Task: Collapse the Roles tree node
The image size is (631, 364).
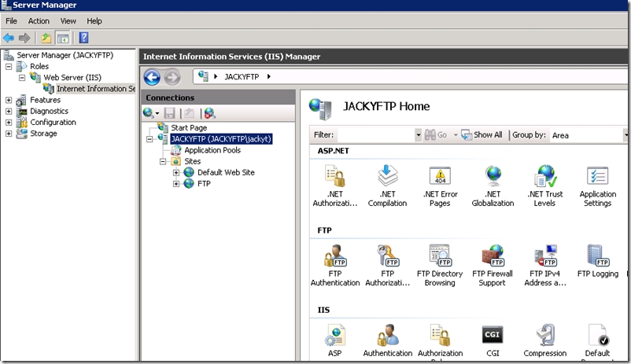Action: (x=9, y=66)
